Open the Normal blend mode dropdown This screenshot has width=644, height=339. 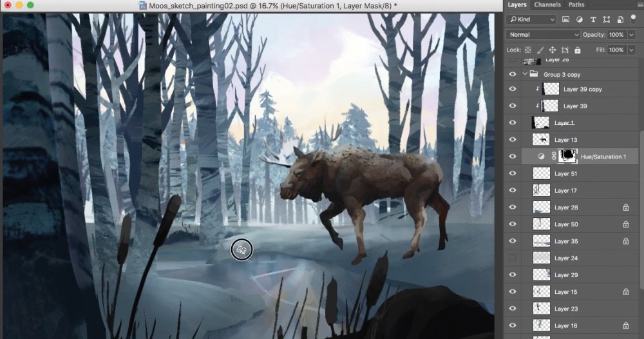(x=542, y=35)
